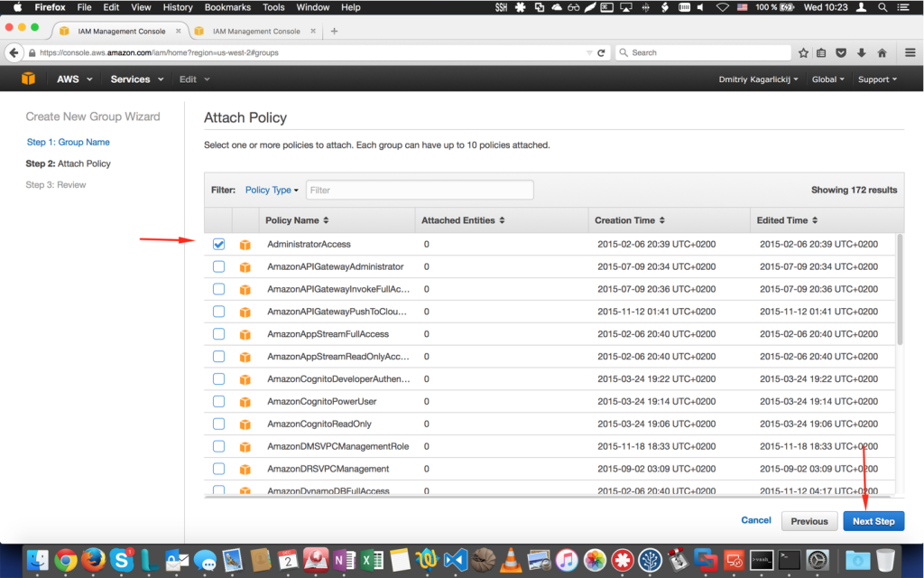Viewport: 924px width, 578px height.
Task: Open Visual Studio Code from the Dock
Action: [456, 560]
